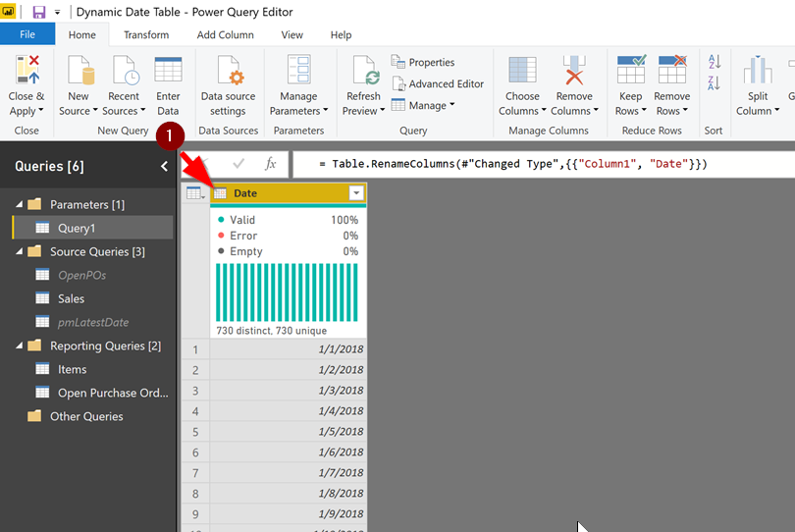Click the Recent Sources icon
The height and width of the screenshot is (532, 795).
click(x=126, y=70)
